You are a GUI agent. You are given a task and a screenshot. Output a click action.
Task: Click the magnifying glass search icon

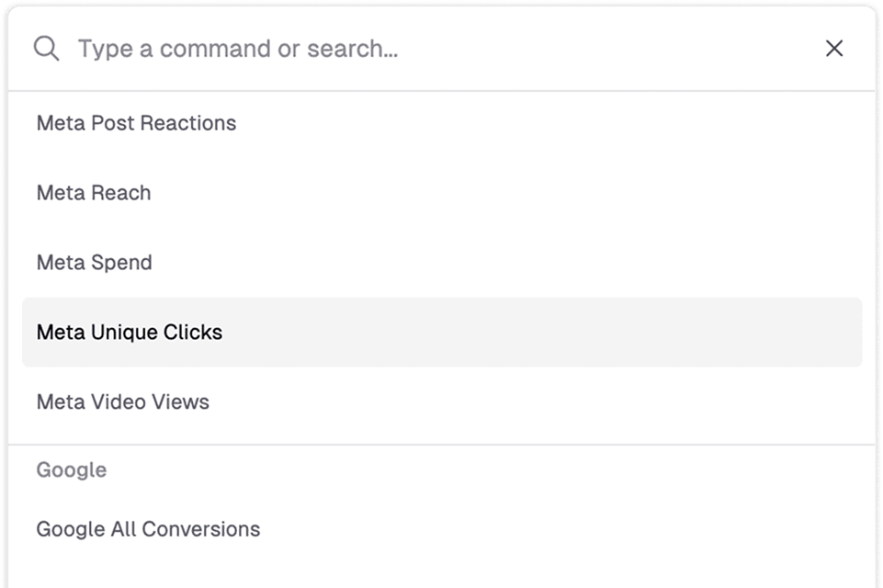coord(46,49)
